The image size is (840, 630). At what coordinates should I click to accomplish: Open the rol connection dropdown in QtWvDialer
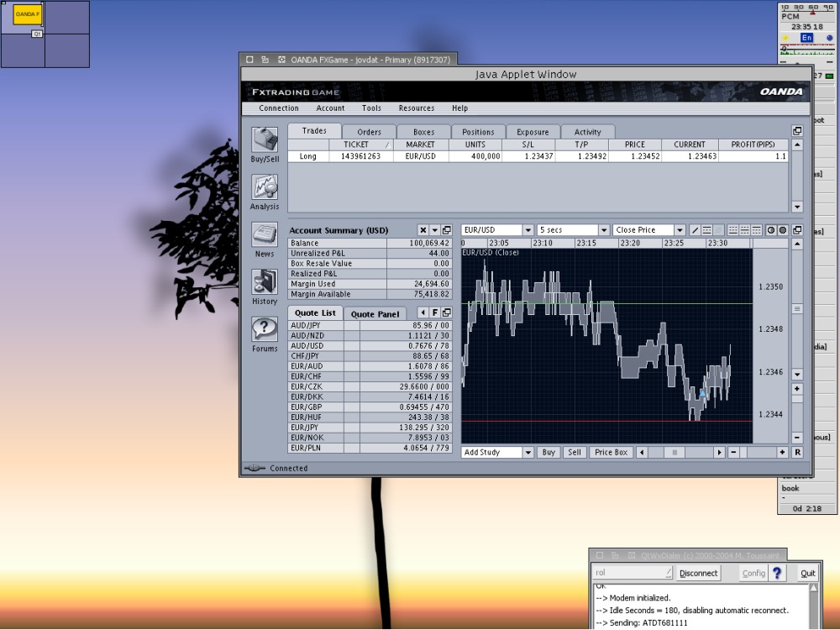click(x=633, y=573)
